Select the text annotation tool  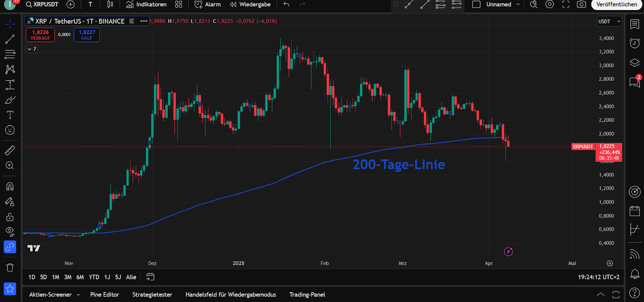[10, 115]
